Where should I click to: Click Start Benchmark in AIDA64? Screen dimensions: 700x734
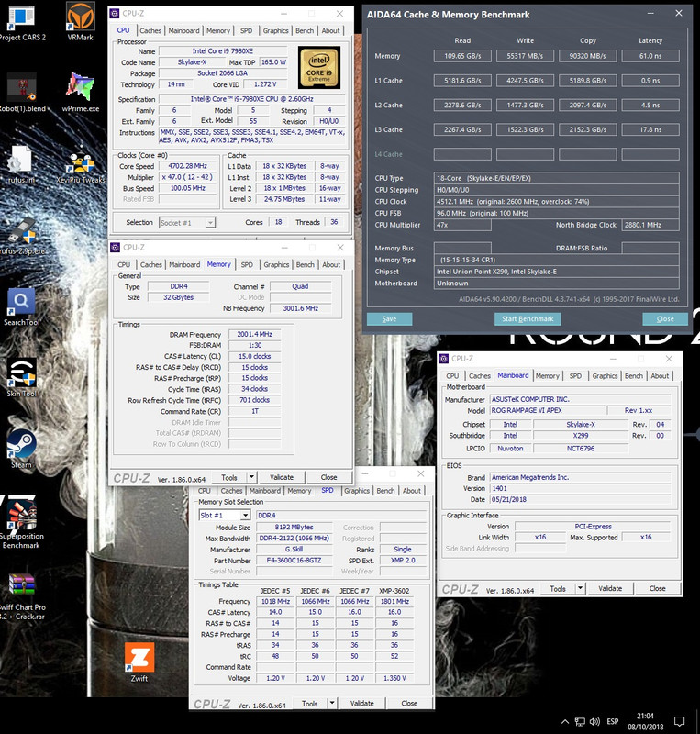(x=528, y=318)
